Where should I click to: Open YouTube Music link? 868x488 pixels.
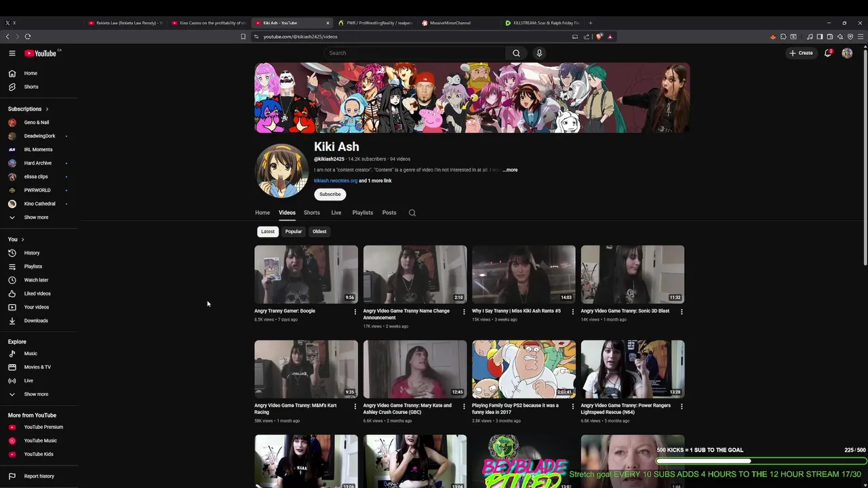(39, 441)
